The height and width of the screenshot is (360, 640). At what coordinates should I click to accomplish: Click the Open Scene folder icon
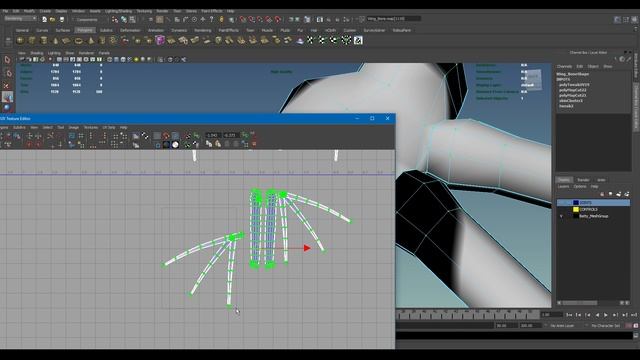(53, 19)
